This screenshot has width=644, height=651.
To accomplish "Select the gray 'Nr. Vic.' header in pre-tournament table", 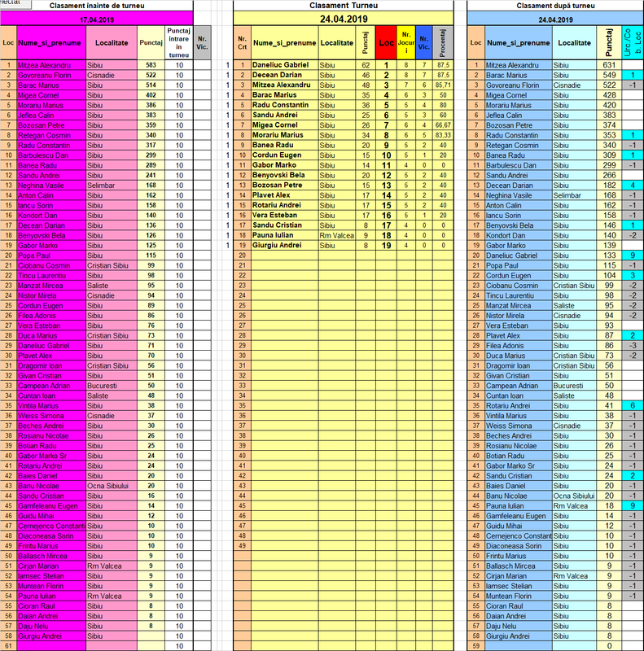I will 202,43.
